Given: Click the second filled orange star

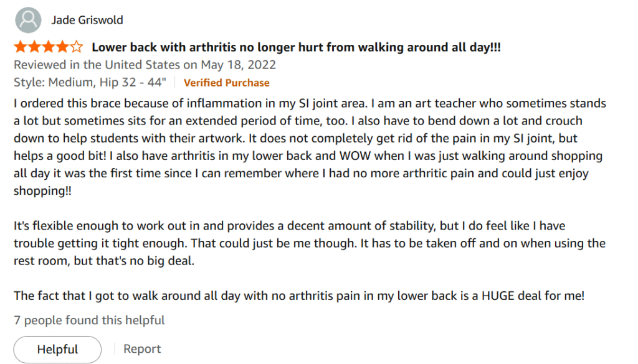Looking at the screenshot, I should pyautogui.click(x=34, y=47).
